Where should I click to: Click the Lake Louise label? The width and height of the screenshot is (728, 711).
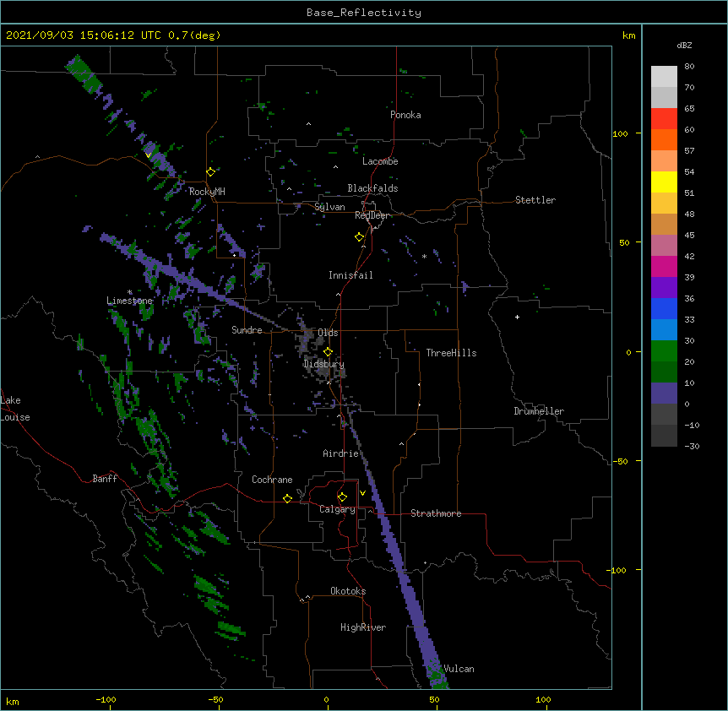point(15,409)
